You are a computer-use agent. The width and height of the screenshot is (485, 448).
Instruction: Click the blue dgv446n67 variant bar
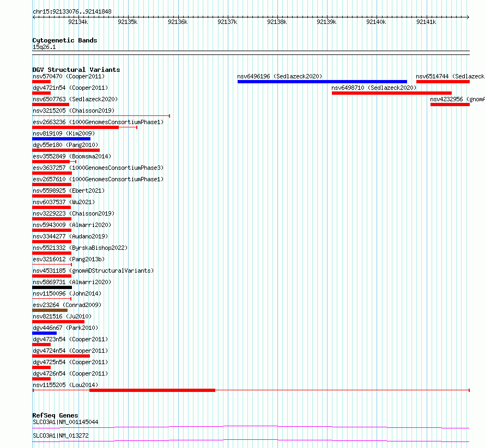coord(45,333)
